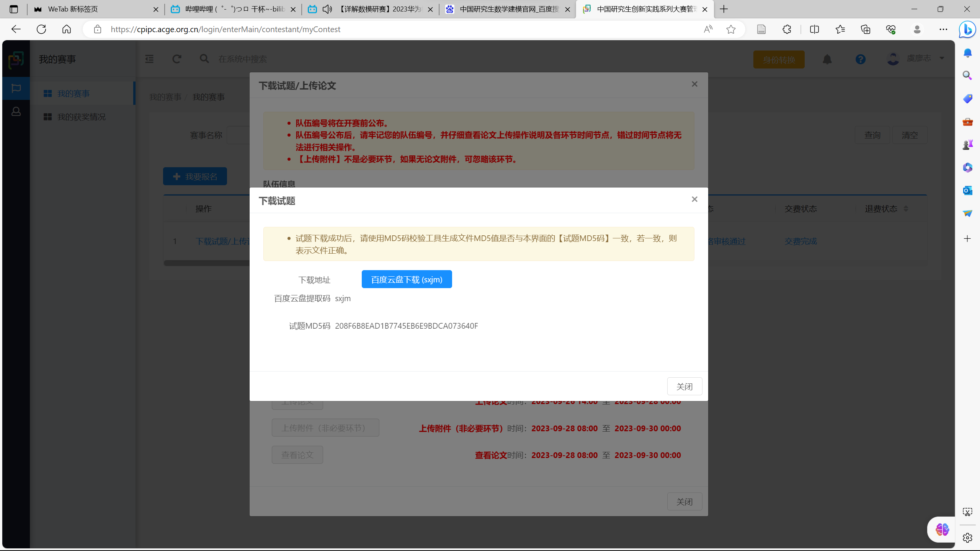
Task: Click the page refresh icon in site header
Action: point(176,59)
